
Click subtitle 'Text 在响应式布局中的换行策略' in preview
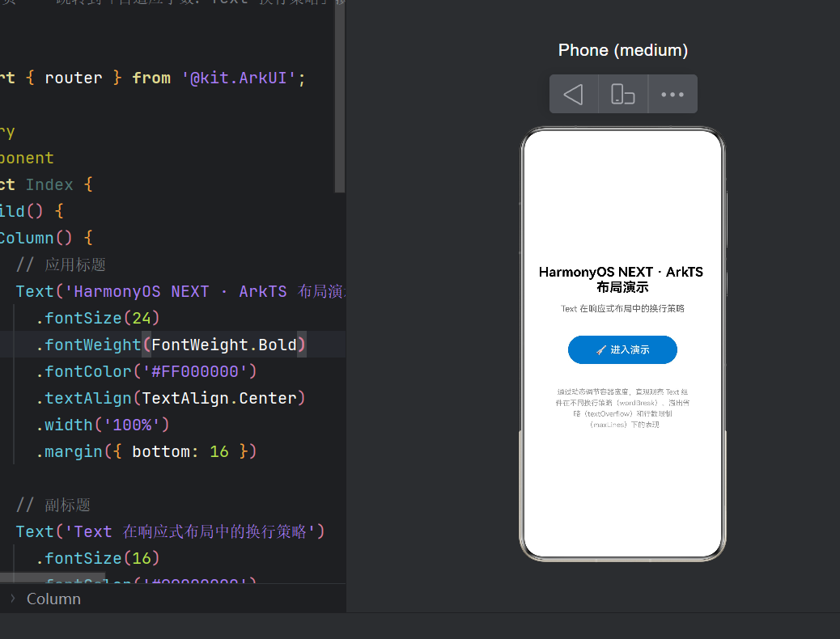[x=622, y=308]
